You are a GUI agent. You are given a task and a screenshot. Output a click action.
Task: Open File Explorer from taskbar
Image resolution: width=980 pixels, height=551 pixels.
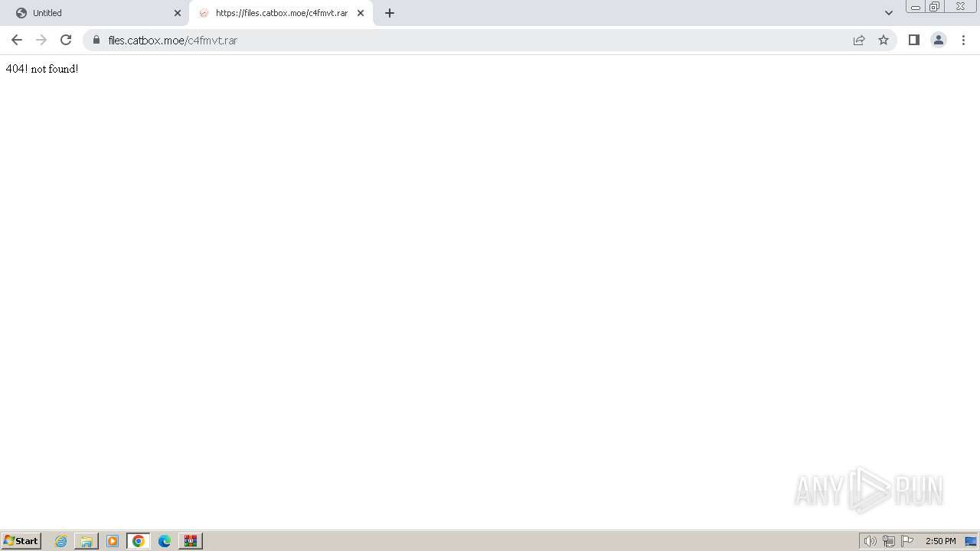(x=87, y=541)
